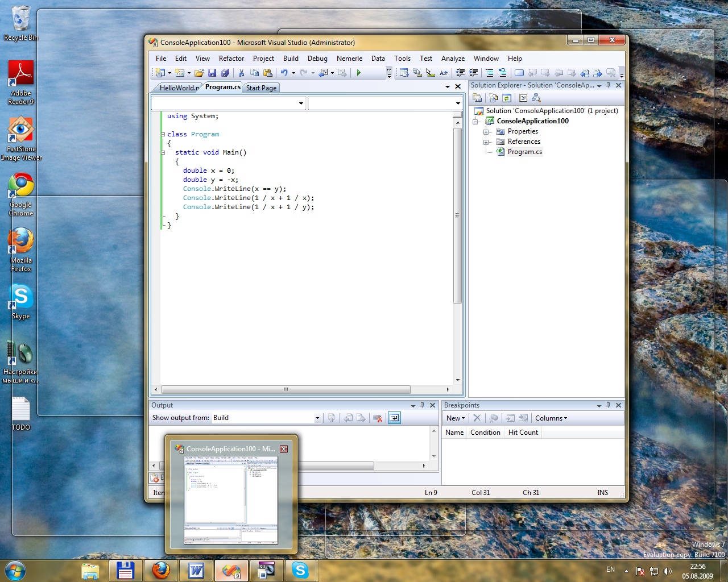Image resolution: width=728 pixels, height=582 pixels.
Task: Open Skype from the Windows taskbar
Action: (x=300, y=570)
